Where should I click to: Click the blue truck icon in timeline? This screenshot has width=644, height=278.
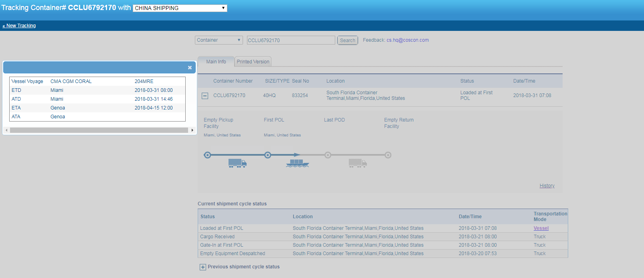click(237, 163)
